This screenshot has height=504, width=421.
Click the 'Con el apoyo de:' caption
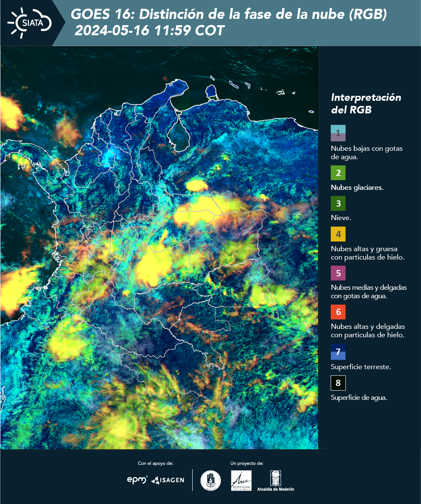point(155,464)
